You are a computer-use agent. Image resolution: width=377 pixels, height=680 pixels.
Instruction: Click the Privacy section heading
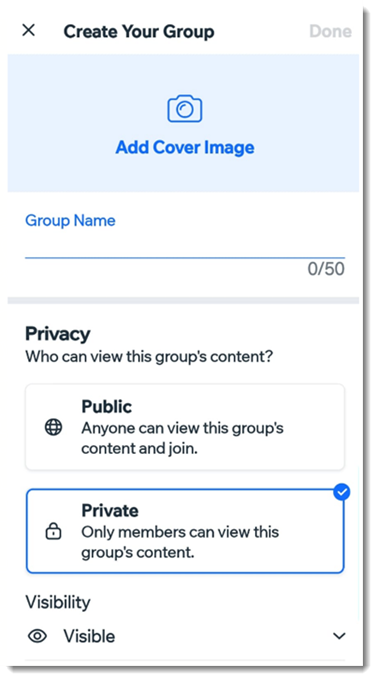[x=58, y=334]
